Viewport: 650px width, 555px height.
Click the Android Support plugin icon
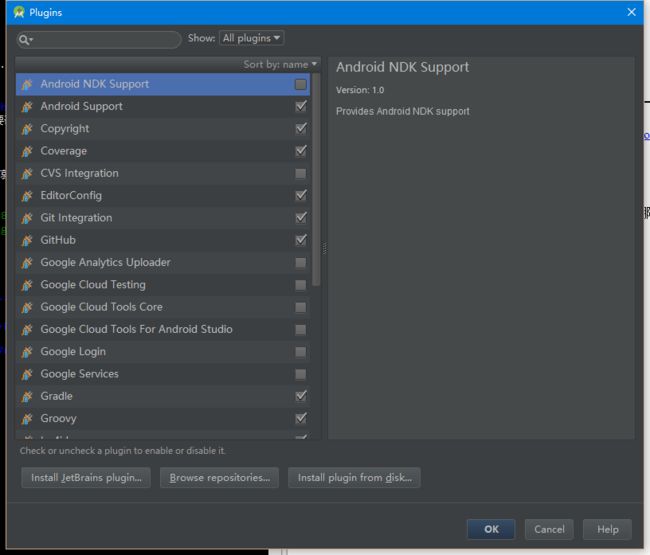pyautogui.click(x=27, y=107)
